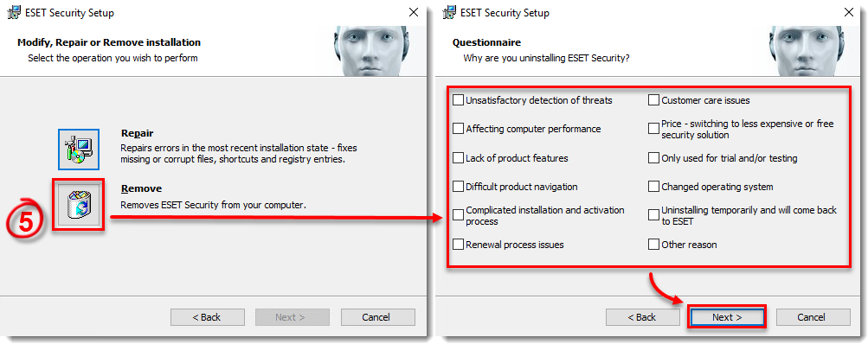Viewport: 868px width, 344px height.
Task: Click Back in the Questionnaire dialog
Action: [642, 317]
